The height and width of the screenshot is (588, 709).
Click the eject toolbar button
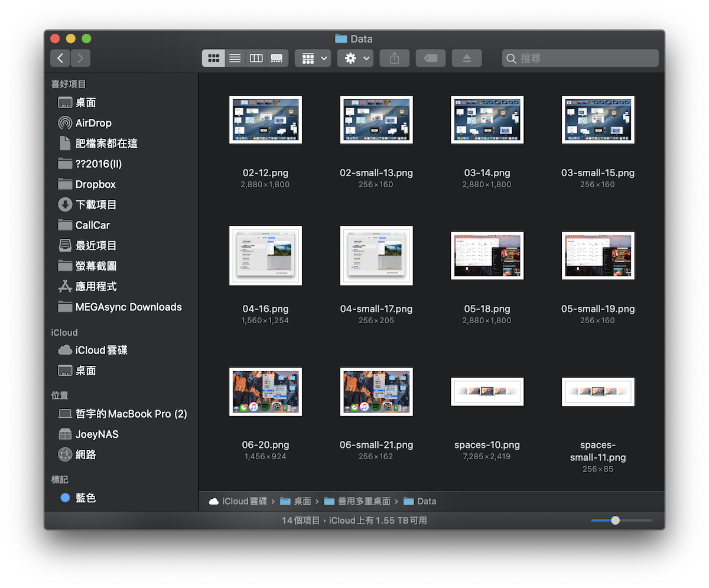[x=467, y=58]
